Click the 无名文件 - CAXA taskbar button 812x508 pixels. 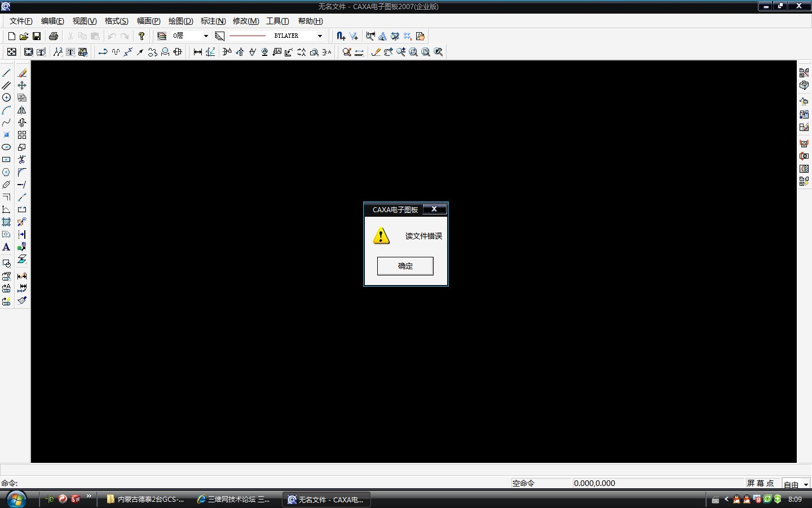pyautogui.click(x=326, y=500)
